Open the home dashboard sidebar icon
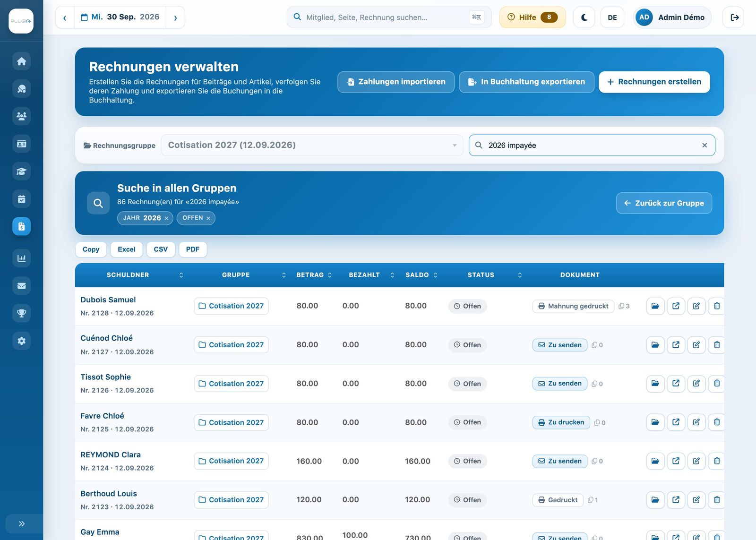This screenshot has width=756, height=540. [21, 61]
